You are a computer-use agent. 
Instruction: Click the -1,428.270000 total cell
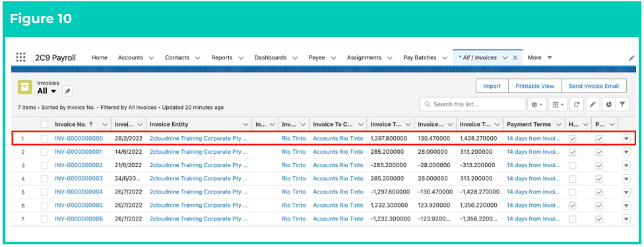(x=480, y=192)
